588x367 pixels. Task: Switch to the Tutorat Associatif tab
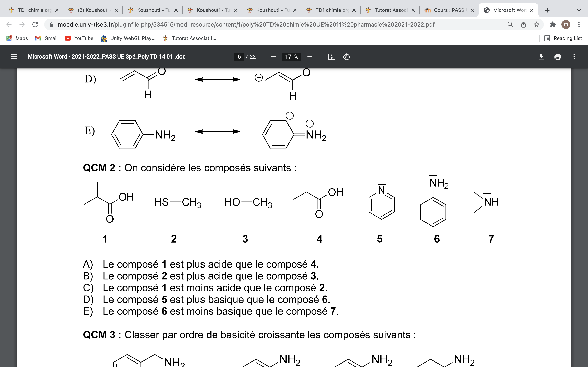[390, 10]
